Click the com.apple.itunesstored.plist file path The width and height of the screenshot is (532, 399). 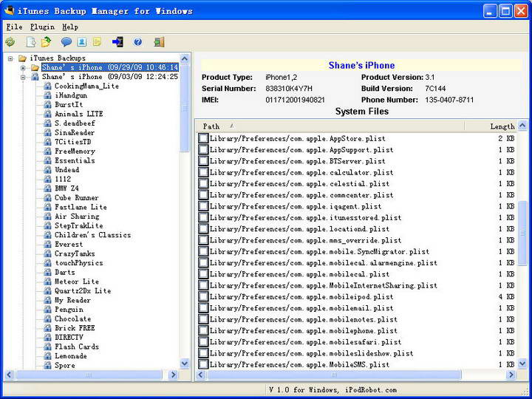coord(305,217)
